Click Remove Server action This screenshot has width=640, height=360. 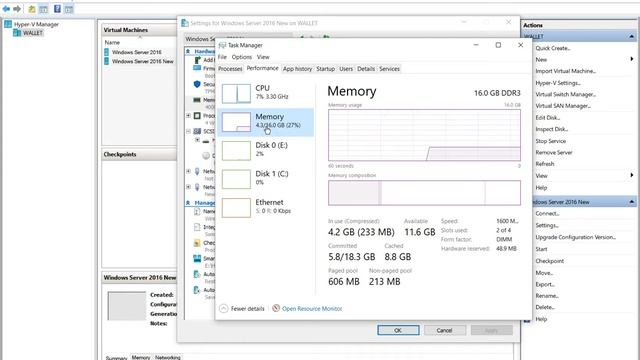[x=554, y=152]
